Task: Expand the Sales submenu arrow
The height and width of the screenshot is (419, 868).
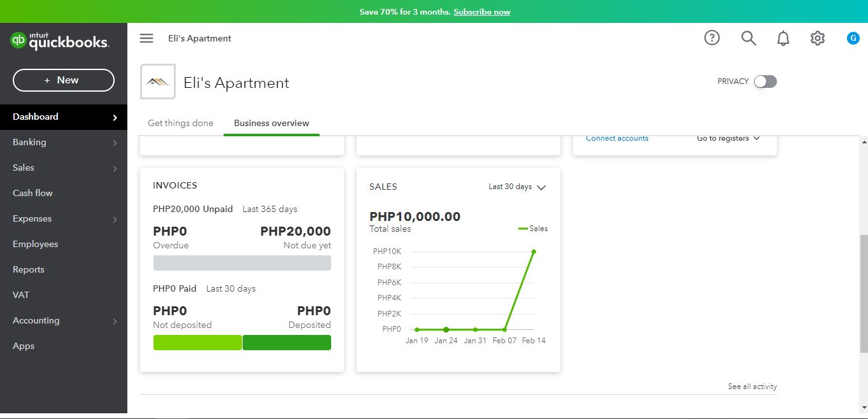Action: pyautogui.click(x=115, y=168)
